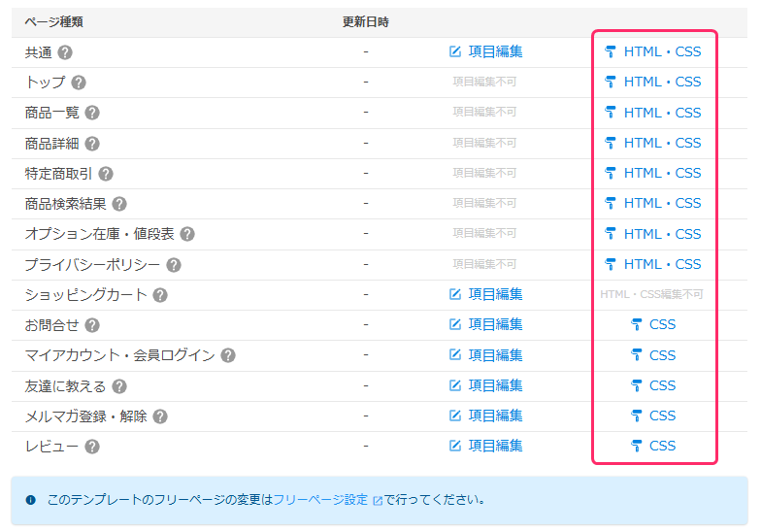Click help icon beside 商品検索結果
The height and width of the screenshot is (532, 761).
119,204
